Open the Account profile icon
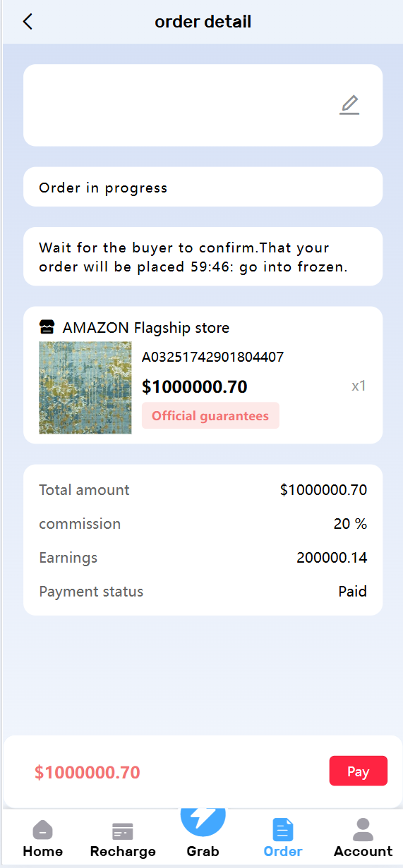 (x=363, y=829)
